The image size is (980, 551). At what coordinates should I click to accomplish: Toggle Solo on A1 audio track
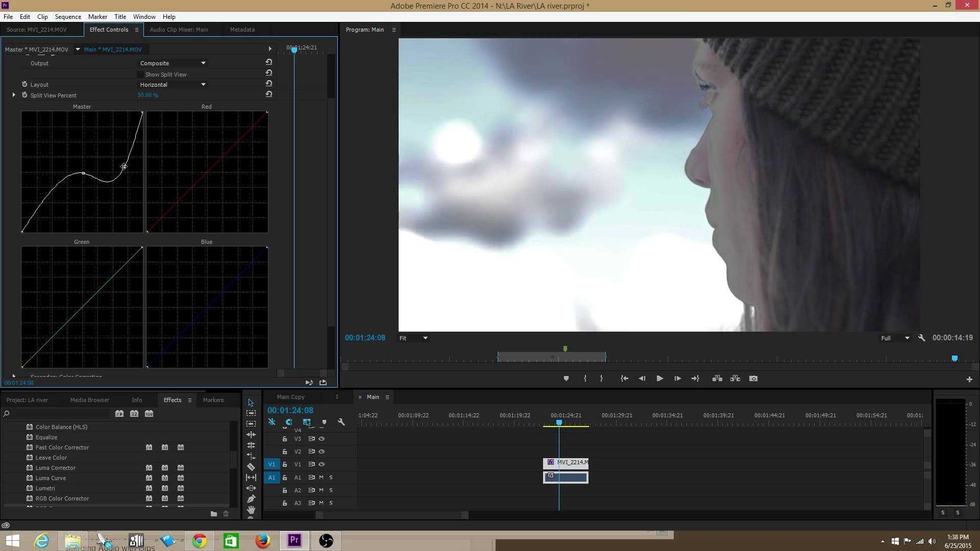point(330,477)
